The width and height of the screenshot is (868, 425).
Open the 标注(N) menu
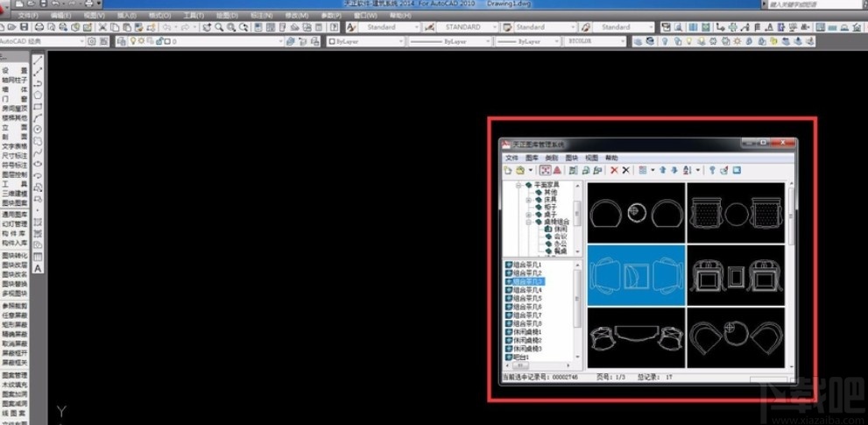(x=261, y=16)
